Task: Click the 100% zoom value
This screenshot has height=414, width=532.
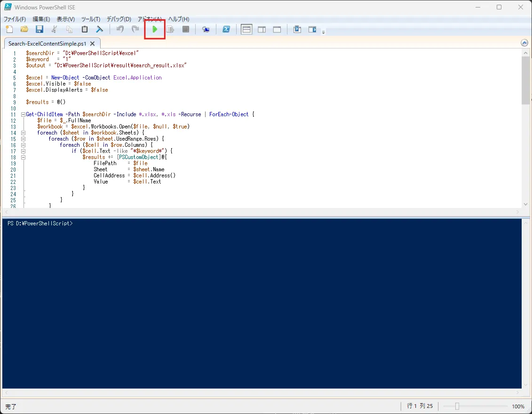Action: pos(518,406)
